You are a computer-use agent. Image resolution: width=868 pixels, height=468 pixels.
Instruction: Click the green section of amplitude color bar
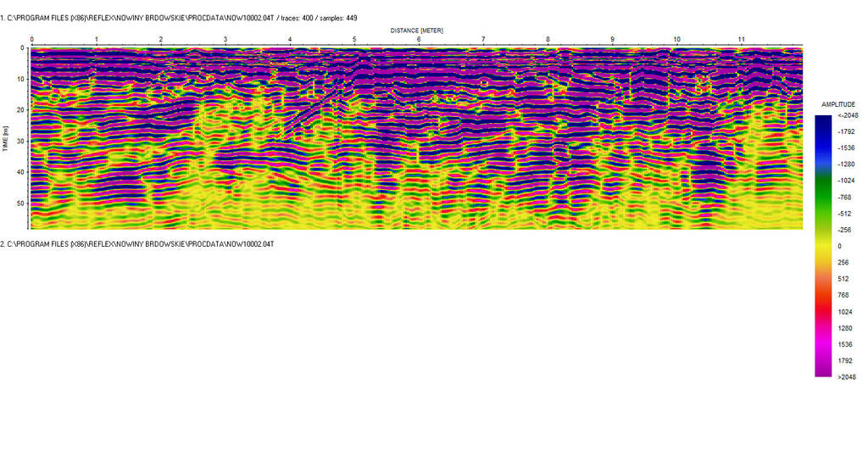822,187
